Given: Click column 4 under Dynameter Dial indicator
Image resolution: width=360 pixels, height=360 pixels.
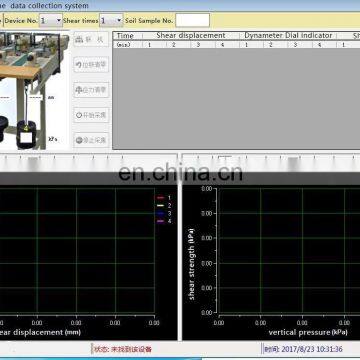Looking at the screenshot, I should pos(319,44).
